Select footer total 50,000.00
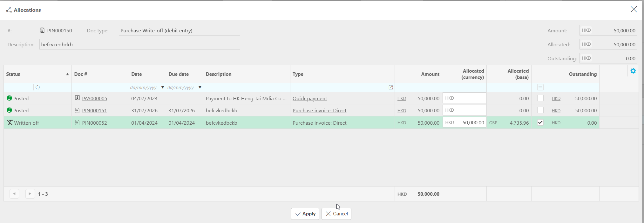The width and height of the screenshot is (644, 223). 428,194
